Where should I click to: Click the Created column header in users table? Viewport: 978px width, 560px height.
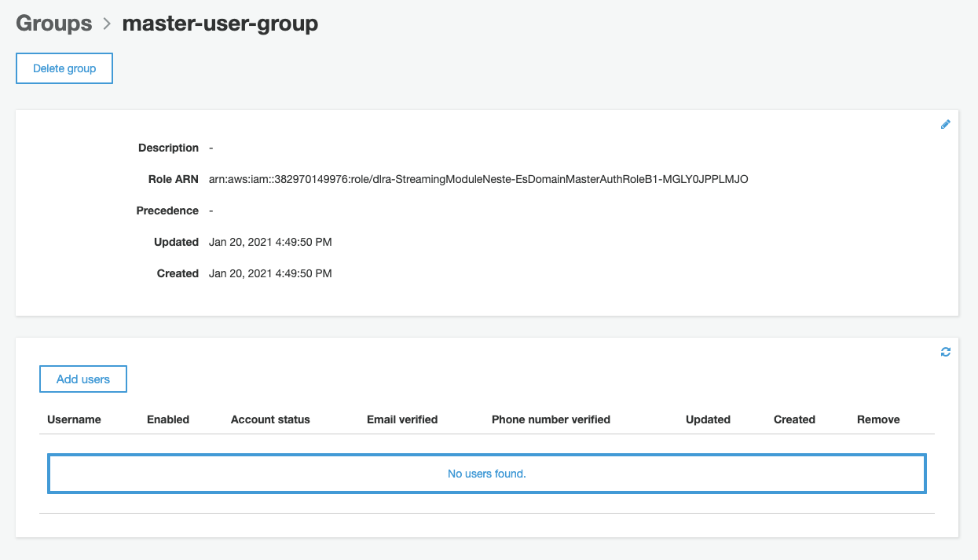click(x=794, y=419)
